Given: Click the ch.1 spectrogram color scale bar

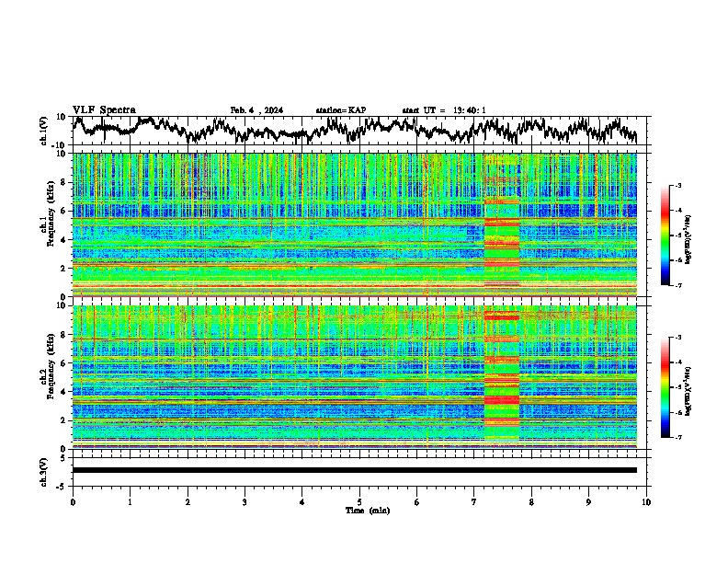Looking at the screenshot, I should coord(665,236).
